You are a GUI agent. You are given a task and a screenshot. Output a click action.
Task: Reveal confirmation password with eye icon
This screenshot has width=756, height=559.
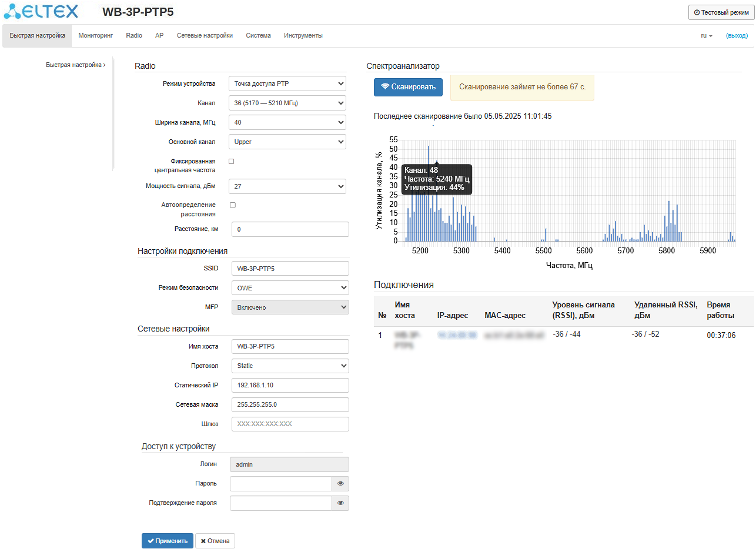(x=340, y=503)
